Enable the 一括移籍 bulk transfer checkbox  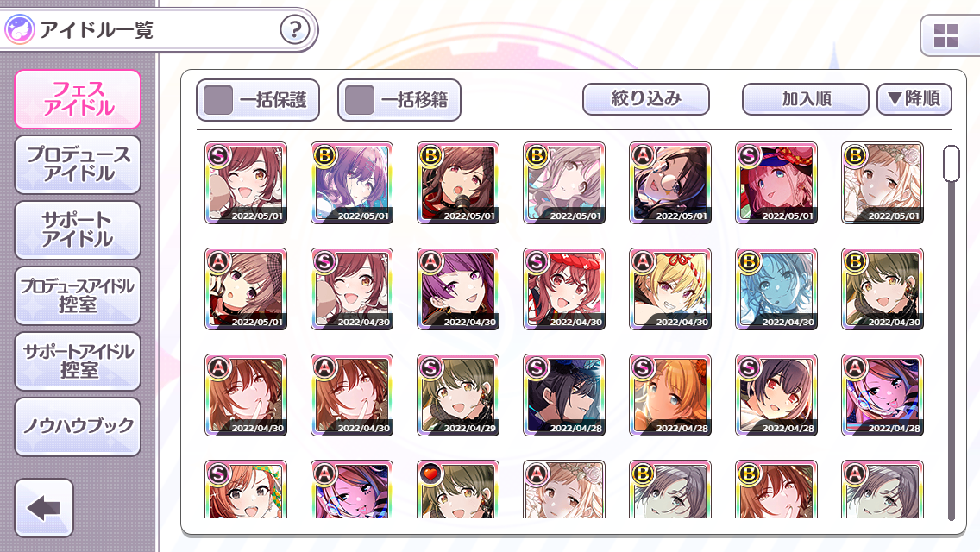360,100
